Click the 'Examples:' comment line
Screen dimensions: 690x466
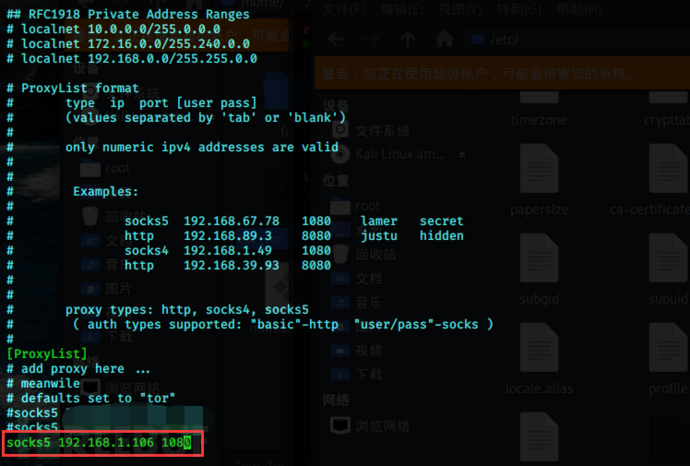[106, 191]
